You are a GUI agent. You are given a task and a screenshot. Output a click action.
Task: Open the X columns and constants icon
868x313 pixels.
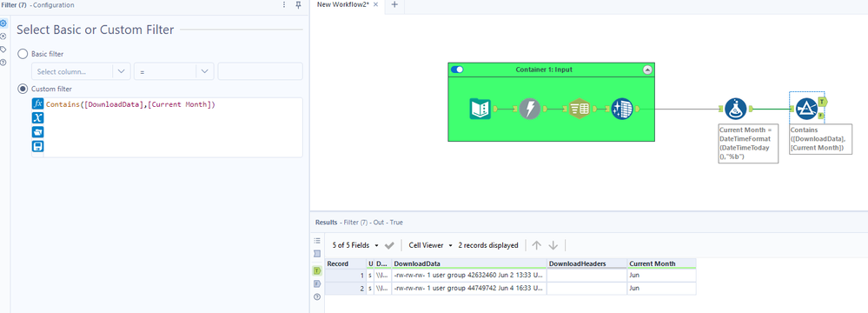click(x=37, y=117)
